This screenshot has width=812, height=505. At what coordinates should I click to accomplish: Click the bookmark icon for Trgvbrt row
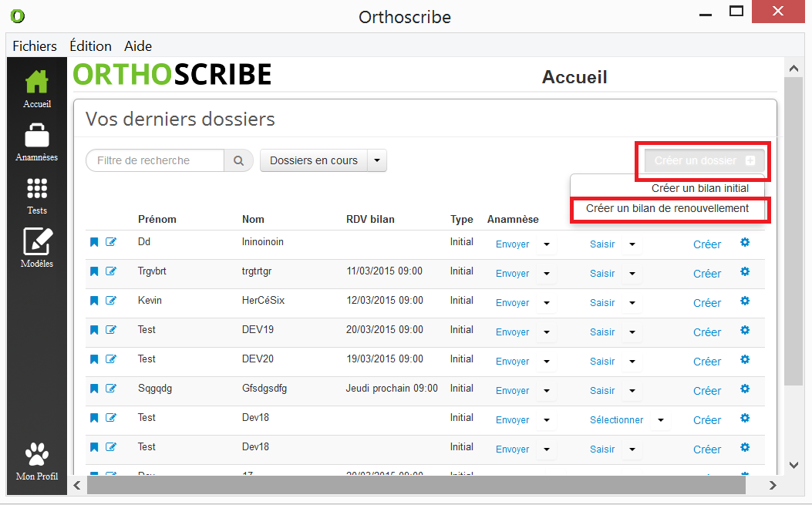94,271
